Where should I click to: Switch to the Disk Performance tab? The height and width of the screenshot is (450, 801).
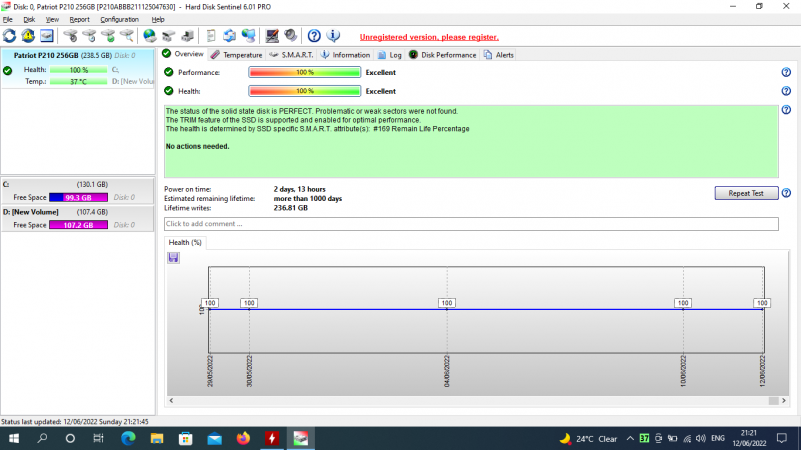[x=442, y=55]
